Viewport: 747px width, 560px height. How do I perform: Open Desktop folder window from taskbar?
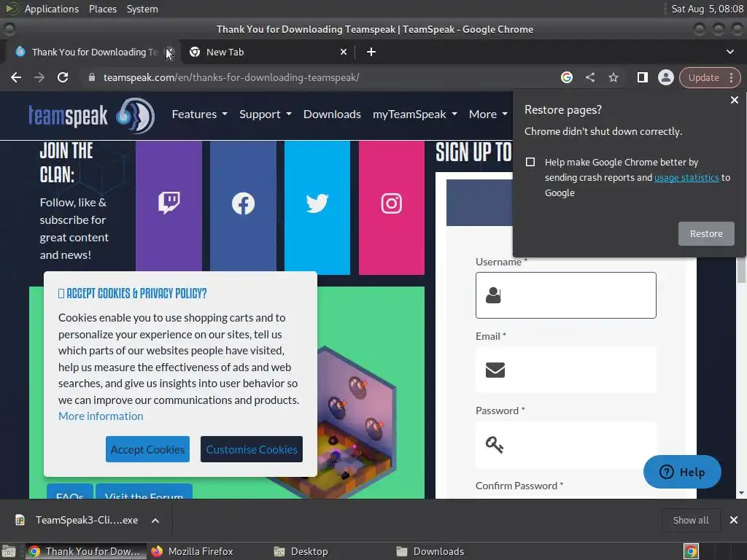point(301,551)
